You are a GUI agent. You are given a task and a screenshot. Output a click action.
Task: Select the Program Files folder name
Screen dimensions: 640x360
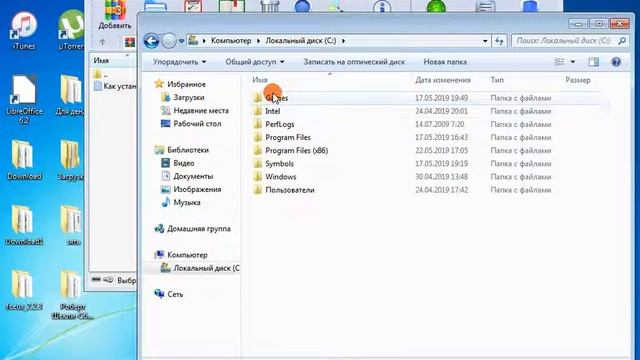288,138
